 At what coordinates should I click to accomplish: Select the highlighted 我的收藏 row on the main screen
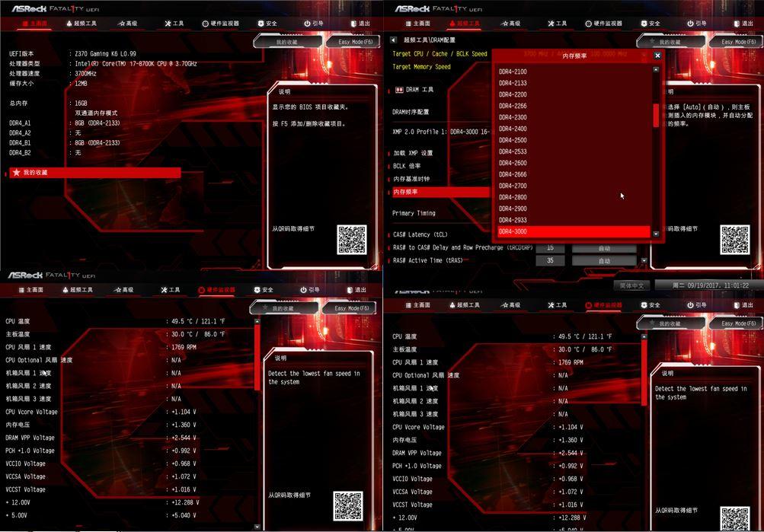pyautogui.click(x=95, y=172)
